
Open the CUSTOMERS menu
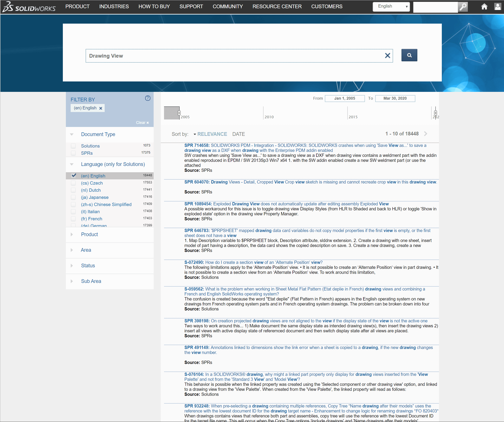[327, 6]
